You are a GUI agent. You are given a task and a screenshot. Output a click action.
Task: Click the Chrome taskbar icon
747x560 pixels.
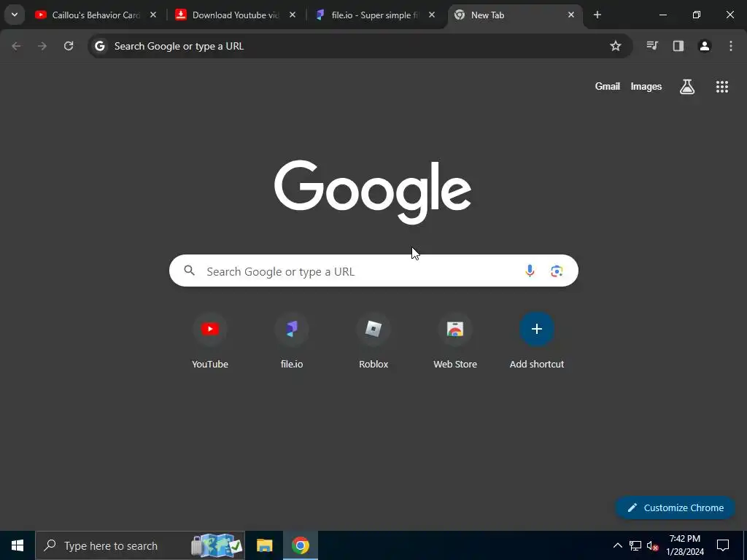(x=300, y=545)
